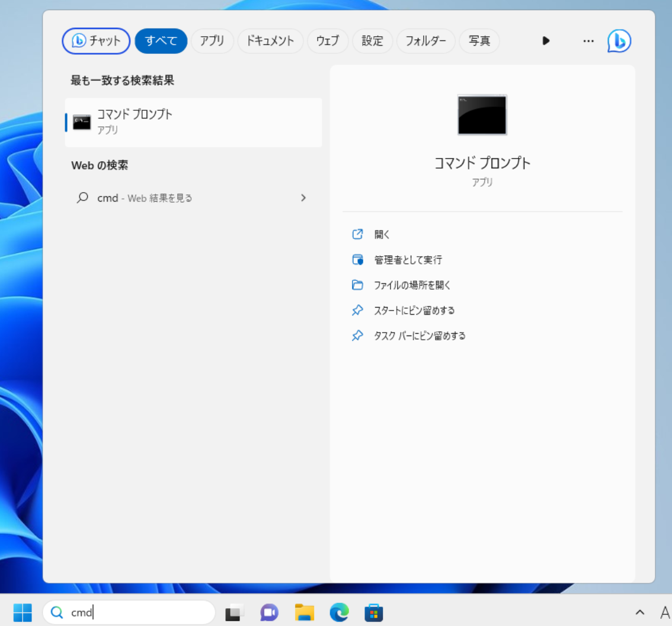This screenshot has width=672, height=626.
Task: Open Microsoft Store from the taskbar
Action: tap(374, 612)
